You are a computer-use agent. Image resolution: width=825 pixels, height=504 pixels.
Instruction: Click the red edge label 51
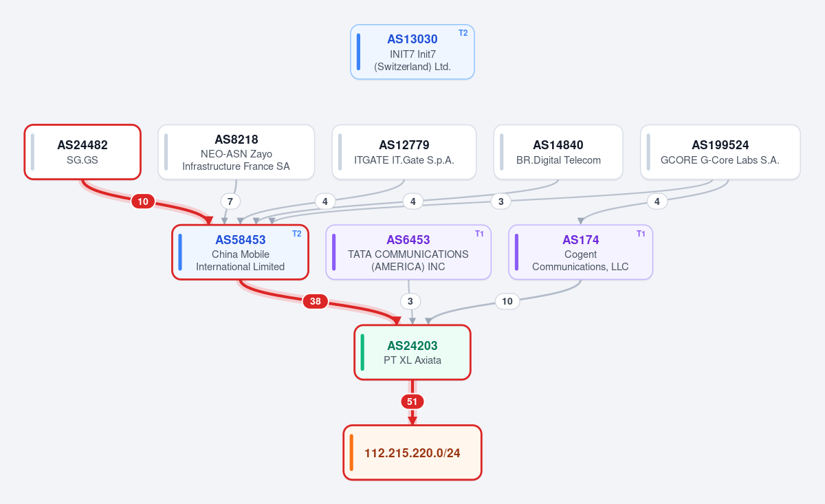412,402
